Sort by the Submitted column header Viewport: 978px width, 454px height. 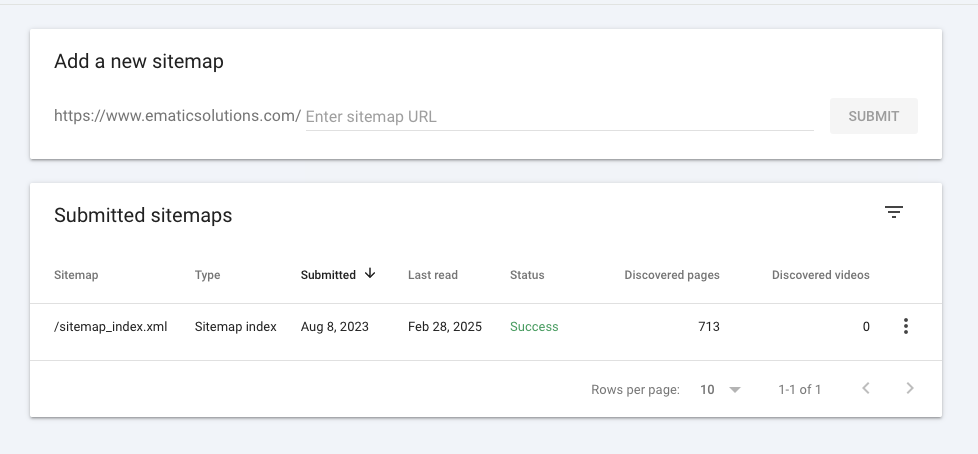pos(328,275)
